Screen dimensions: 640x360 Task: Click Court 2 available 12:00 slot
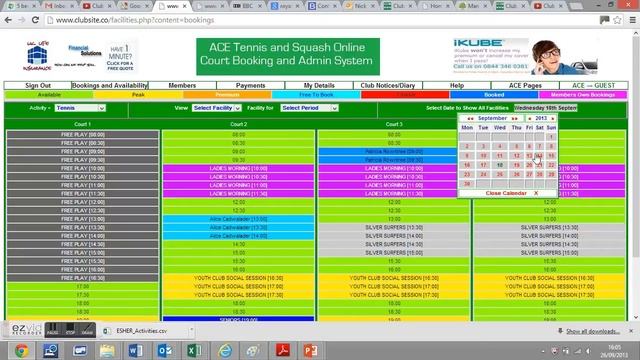[238, 202]
